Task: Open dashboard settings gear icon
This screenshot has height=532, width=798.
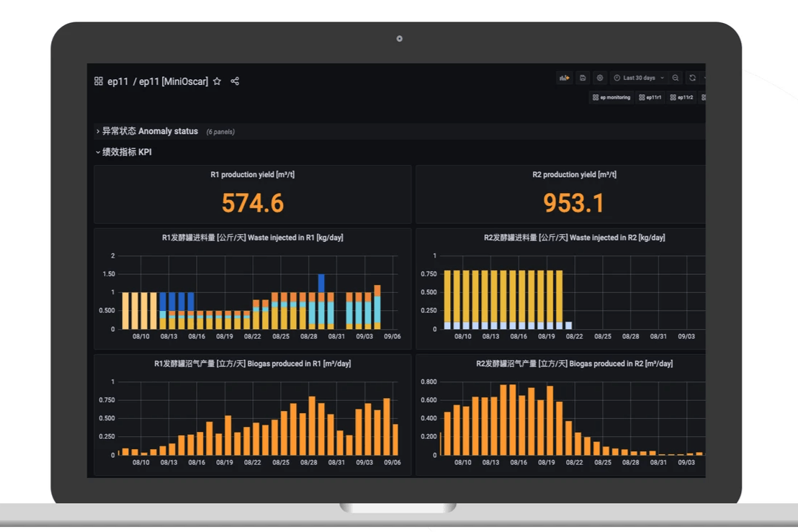Action: [600, 78]
